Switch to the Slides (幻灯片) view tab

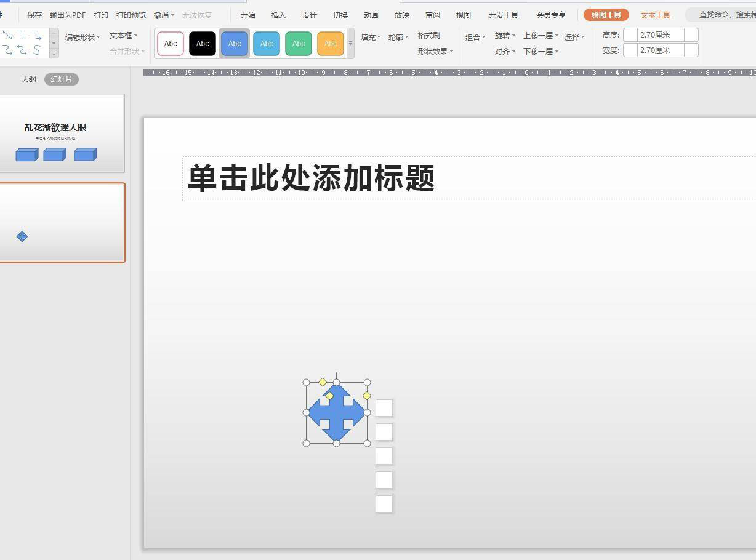61,79
